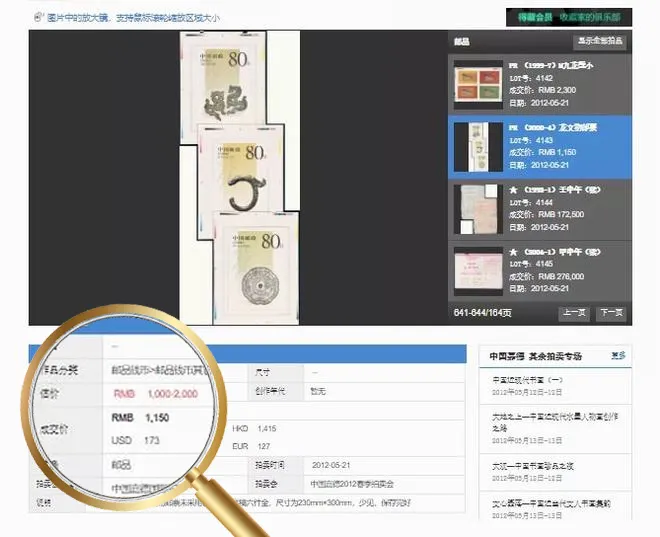This screenshot has height=537, width=660.
Task: Click the 创作年代 value 暂无
Action: pos(318,391)
